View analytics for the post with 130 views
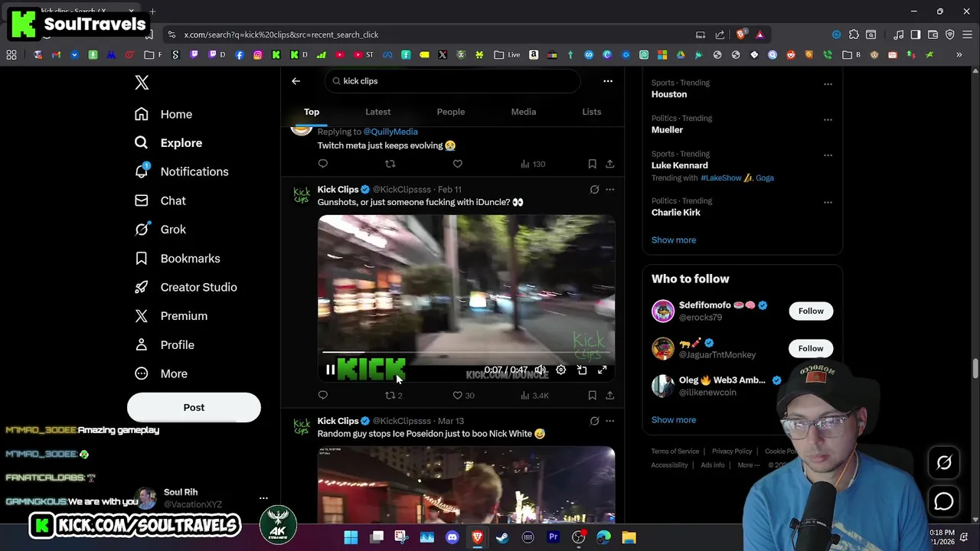The image size is (980, 551). click(x=533, y=164)
